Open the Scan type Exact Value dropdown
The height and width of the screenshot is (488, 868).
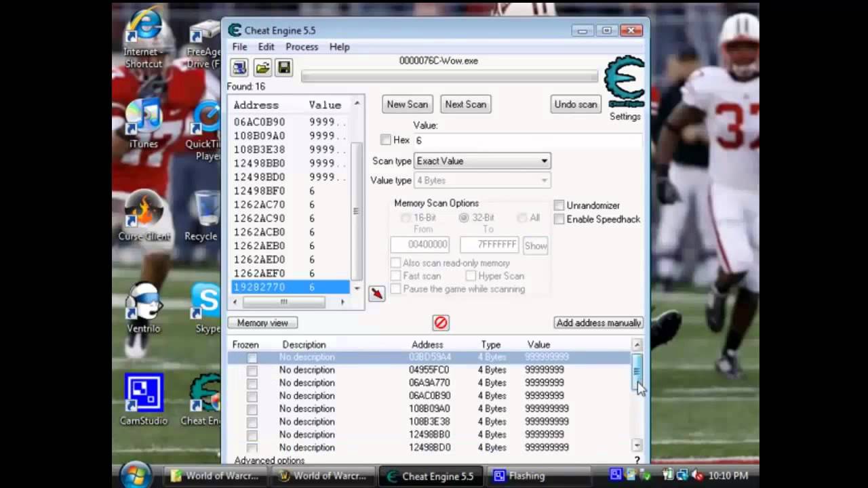point(482,161)
